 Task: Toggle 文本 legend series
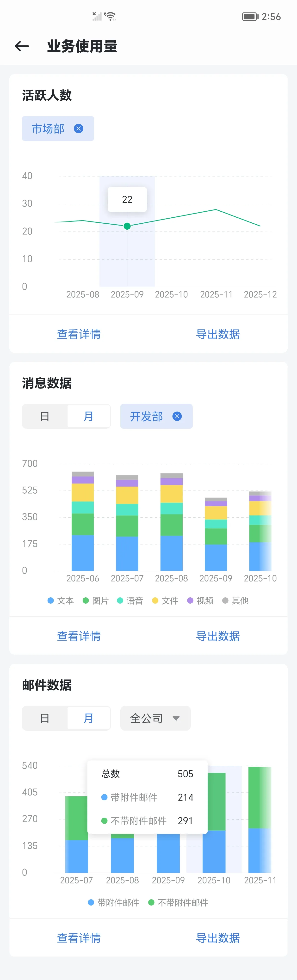coord(61,601)
